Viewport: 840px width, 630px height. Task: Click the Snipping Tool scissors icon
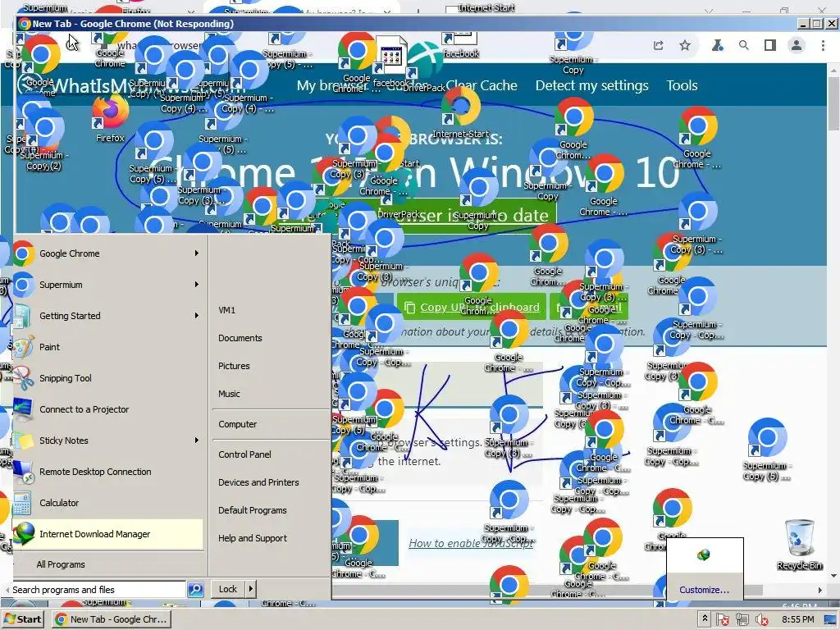point(24,377)
